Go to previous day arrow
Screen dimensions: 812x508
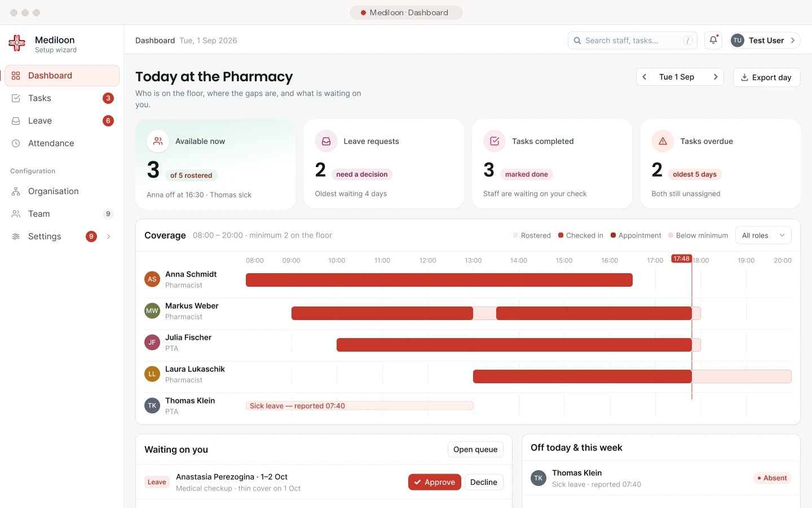(x=645, y=77)
